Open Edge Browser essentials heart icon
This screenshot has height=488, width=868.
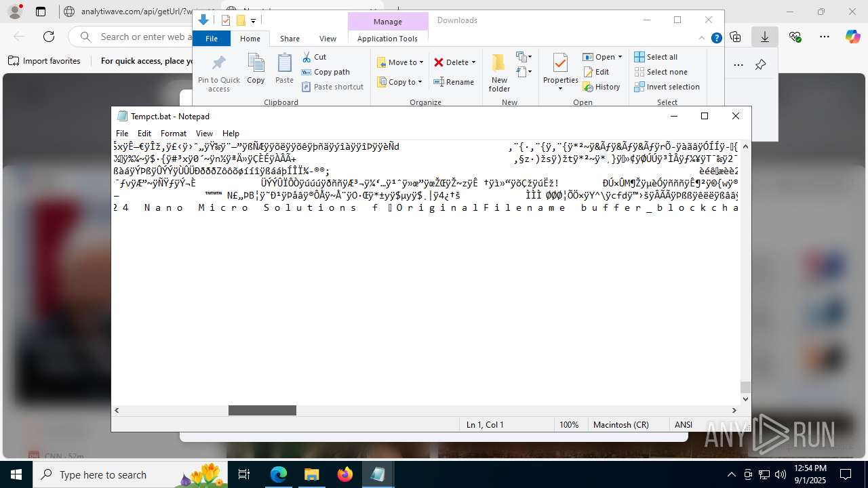tap(795, 37)
